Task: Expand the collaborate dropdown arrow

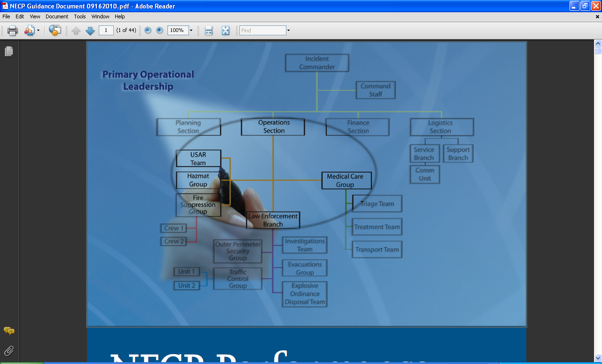Action: [38, 31]
